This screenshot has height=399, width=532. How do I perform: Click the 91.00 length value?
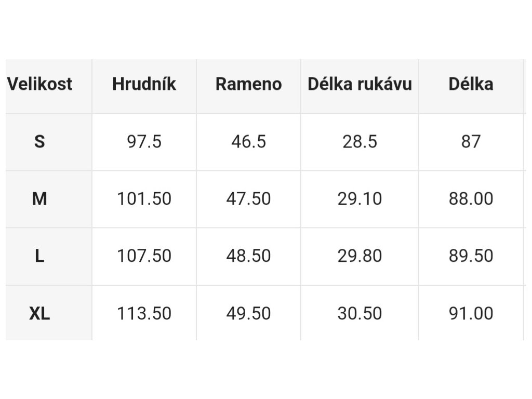pos(471,313)
